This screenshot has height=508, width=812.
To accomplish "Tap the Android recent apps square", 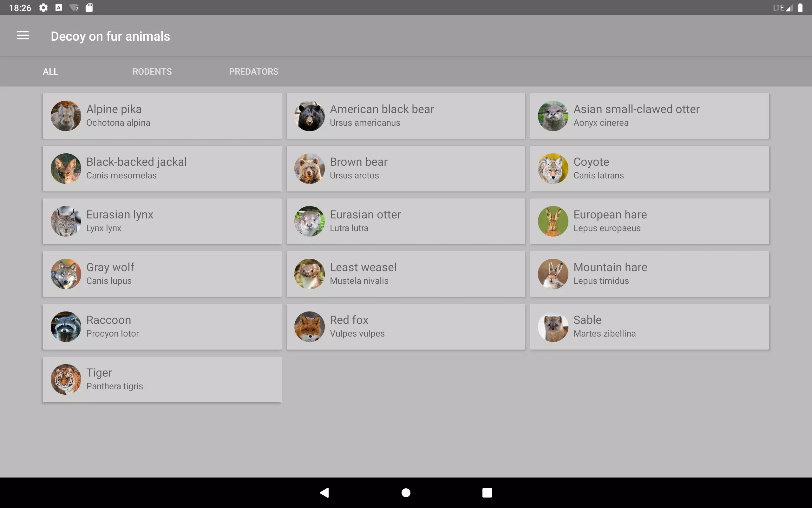I will point(487,492).
